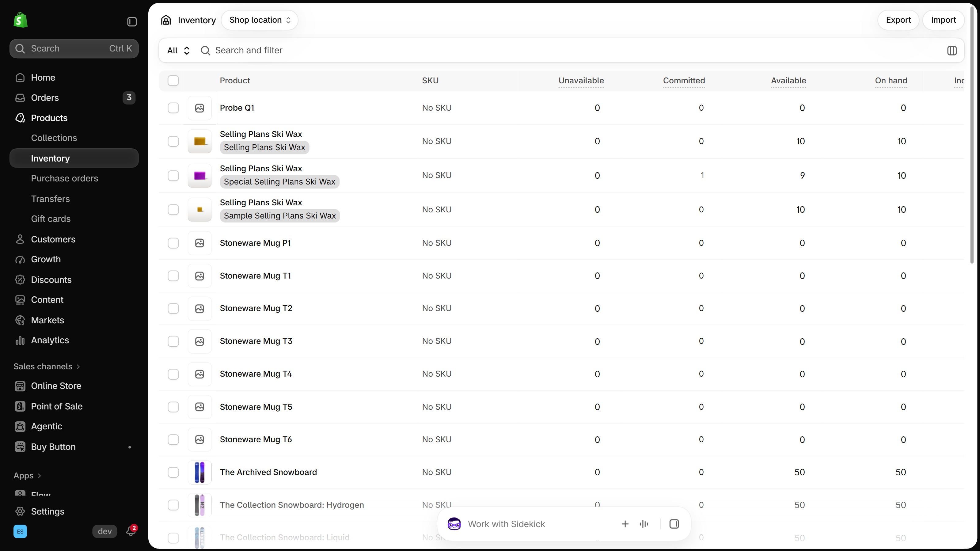Screen dimensions: 980x551
Task: Start Sidekick voice input icon
Action: 644,524
